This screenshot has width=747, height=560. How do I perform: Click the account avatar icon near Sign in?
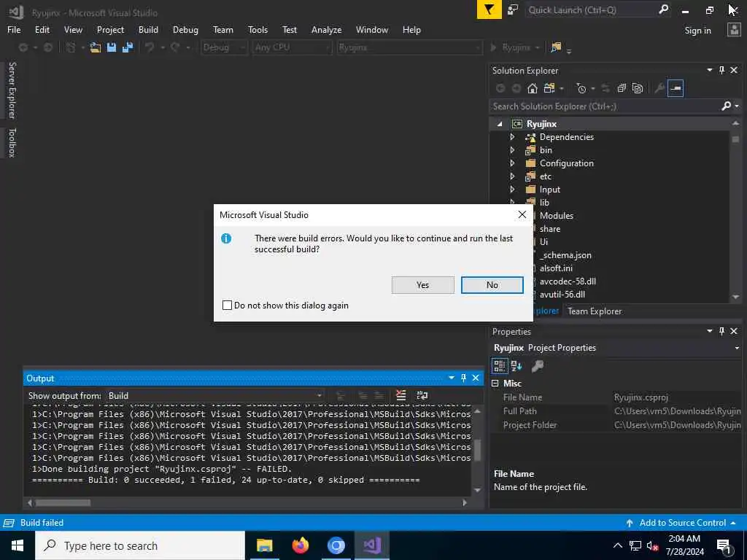click(734, 29)
